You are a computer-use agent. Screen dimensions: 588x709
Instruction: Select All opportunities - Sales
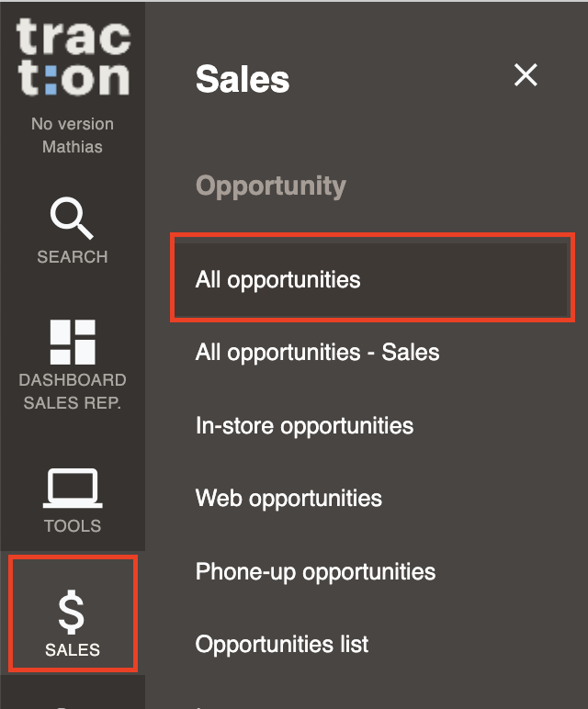pyautogui.click(x=317, y=353)
